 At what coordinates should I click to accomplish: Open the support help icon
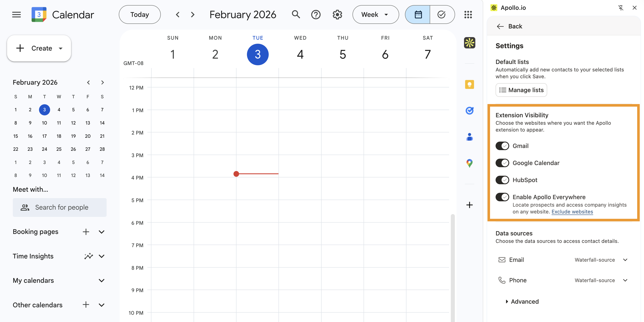[316, 15]
